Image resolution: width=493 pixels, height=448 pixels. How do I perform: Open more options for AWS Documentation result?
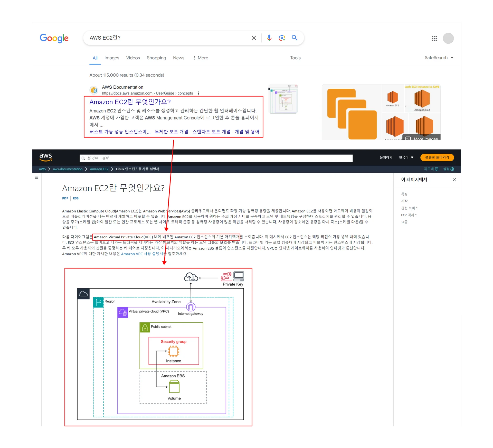[198, 94]
